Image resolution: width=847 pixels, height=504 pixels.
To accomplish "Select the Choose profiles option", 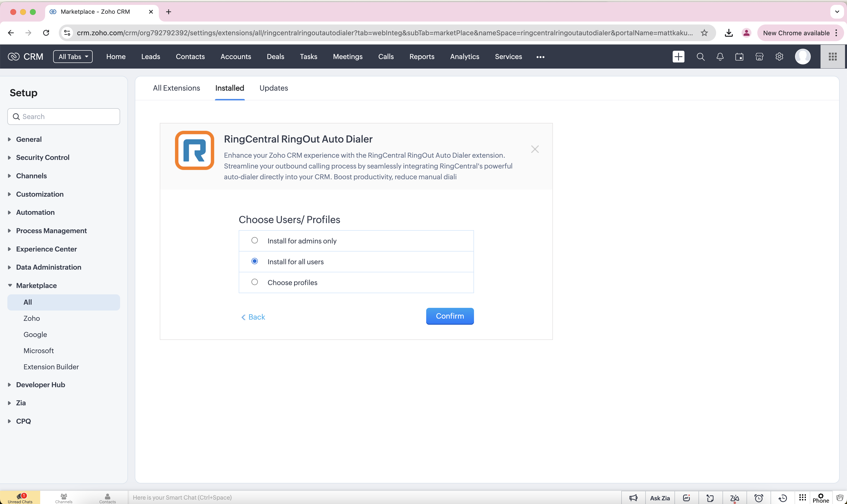I will click(x=255, y=282).
